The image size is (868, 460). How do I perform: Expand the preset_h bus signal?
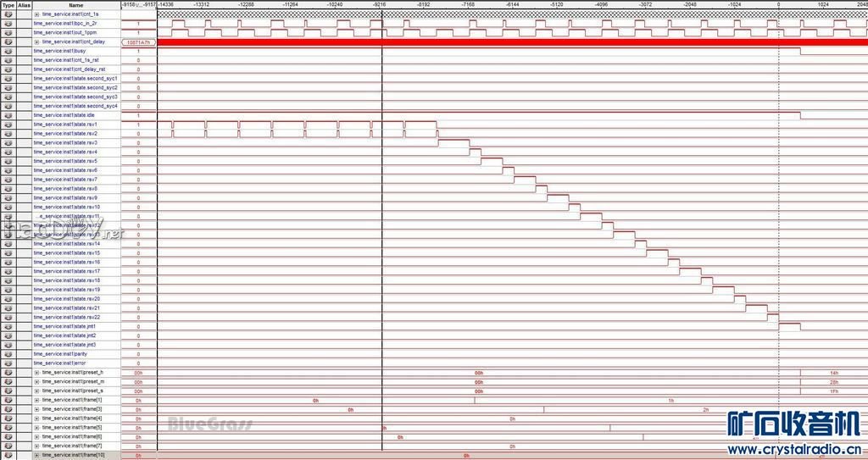coord(36,373)
